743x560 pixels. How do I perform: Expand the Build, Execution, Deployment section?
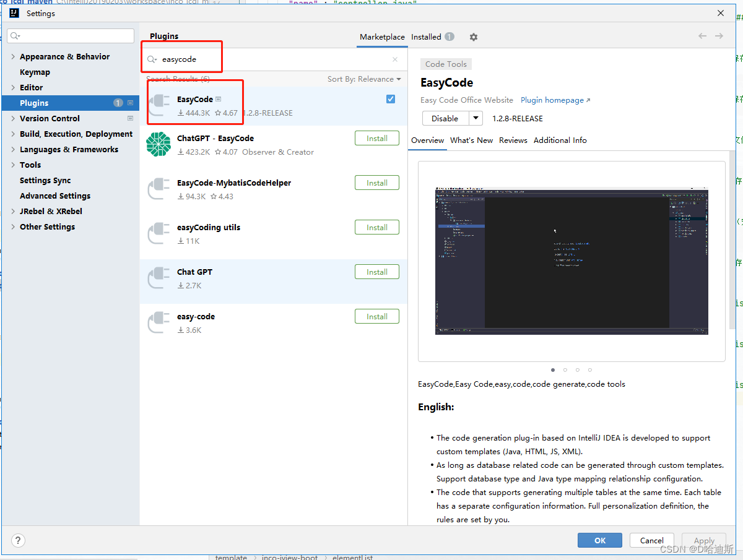(14, 134)
